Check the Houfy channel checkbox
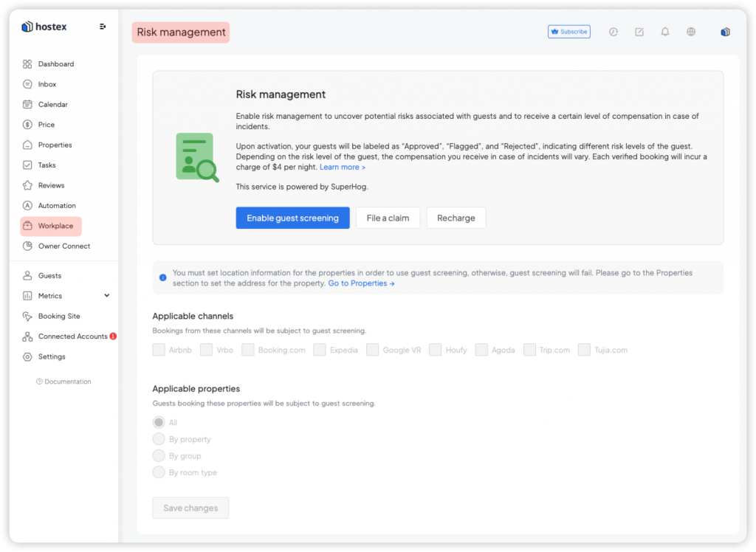 [435, 350]
